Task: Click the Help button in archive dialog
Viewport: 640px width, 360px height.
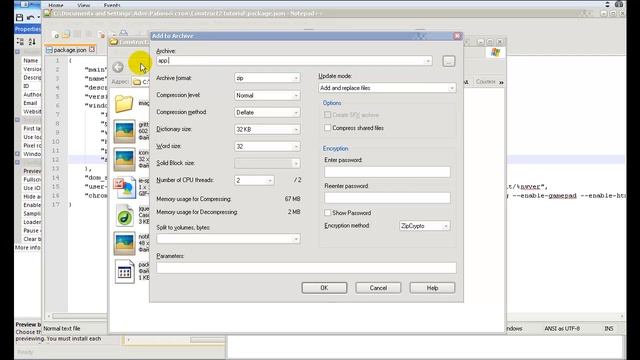Action: [432, 288]
